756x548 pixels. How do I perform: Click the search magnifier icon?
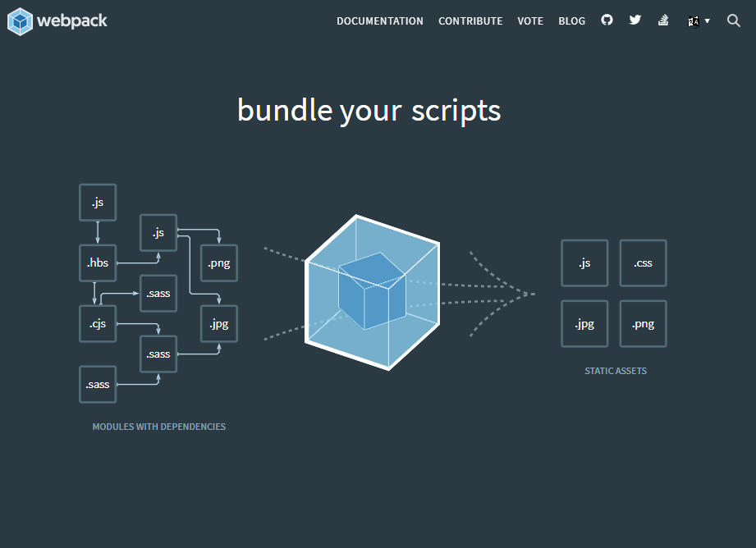pos(733,21)
